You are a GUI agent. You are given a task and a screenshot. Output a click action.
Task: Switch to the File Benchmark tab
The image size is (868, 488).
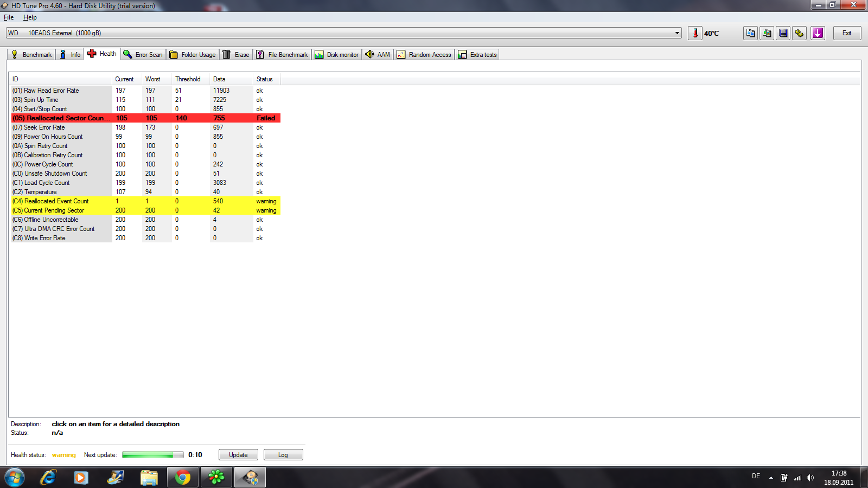[x=282, y=54]
